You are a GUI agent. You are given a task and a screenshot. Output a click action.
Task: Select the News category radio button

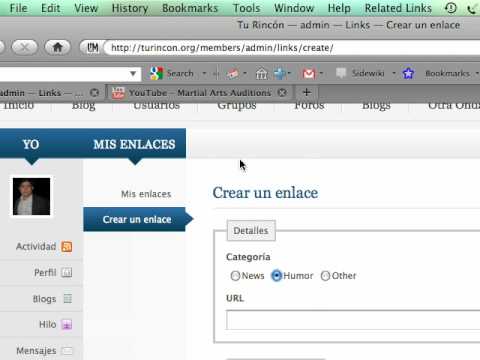pos(235,276)
